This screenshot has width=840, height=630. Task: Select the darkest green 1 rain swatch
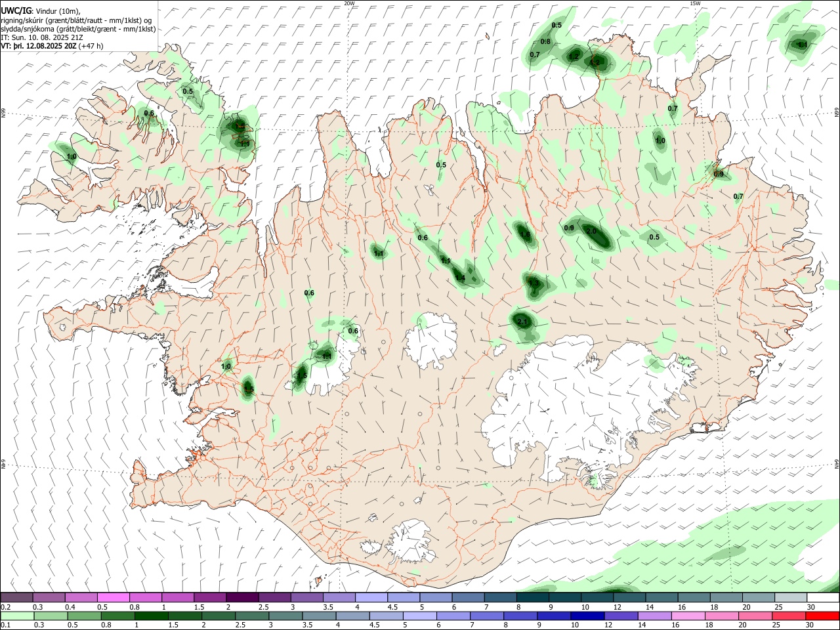click(152, 616)
